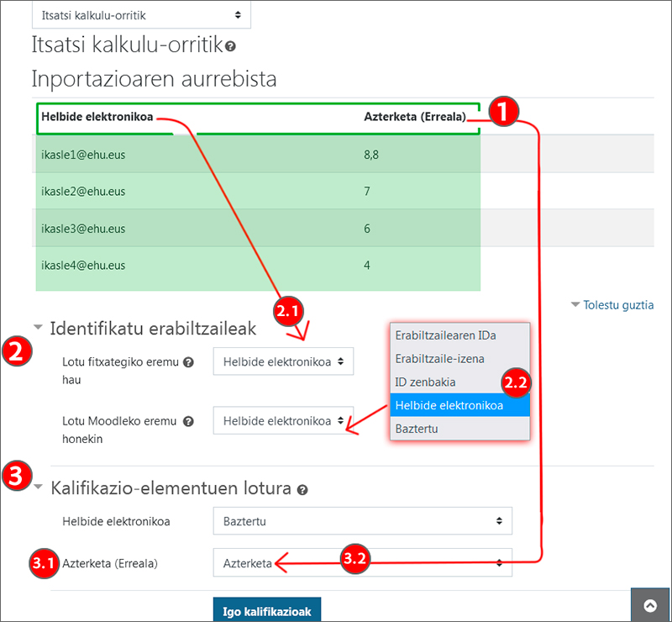Select ID zenbakia from the list

(425, 382)
